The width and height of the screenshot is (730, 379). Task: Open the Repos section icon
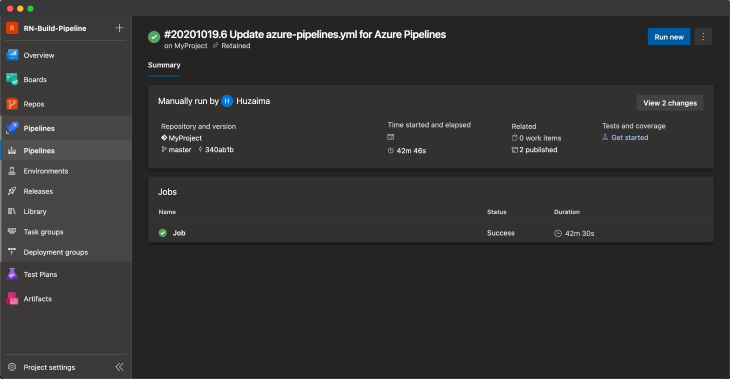pyautogui.click(x=12, y=104)
